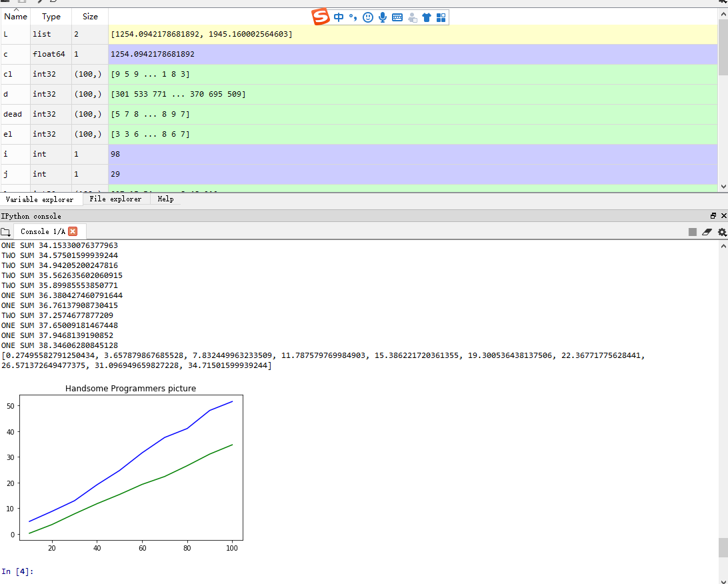Click the microphone voice input icon
The width and height of the screenshot is (728, 584).
point(383,17)
